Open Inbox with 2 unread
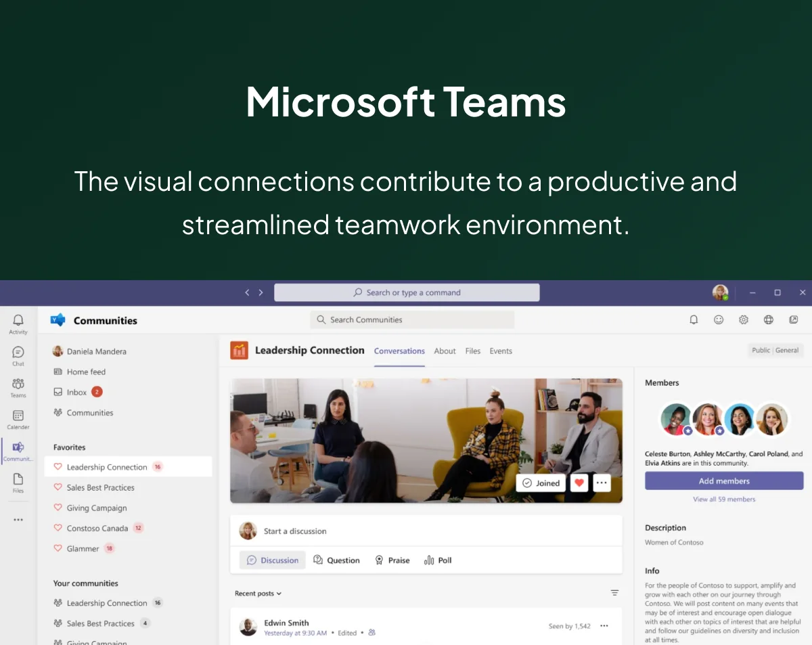This screenshot has width=812, height=645. tap(78, 392)
